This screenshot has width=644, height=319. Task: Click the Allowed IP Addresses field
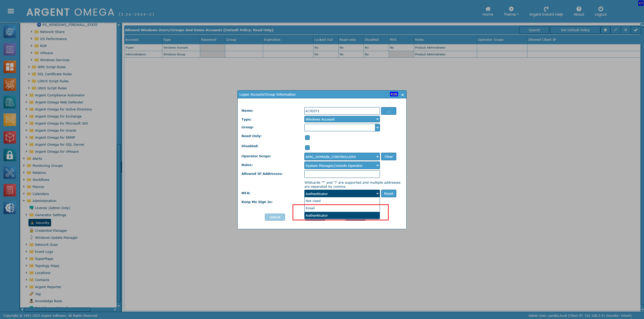coord(342,174)
